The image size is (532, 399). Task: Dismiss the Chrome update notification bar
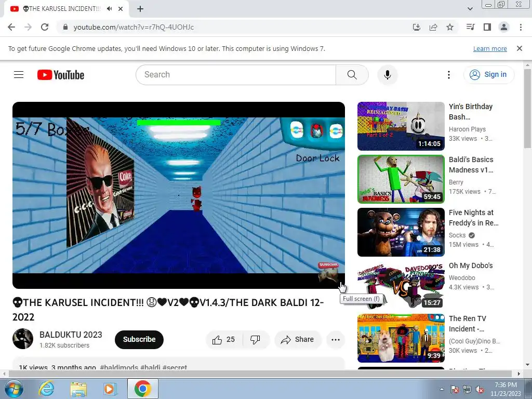[x=520, y=48]
